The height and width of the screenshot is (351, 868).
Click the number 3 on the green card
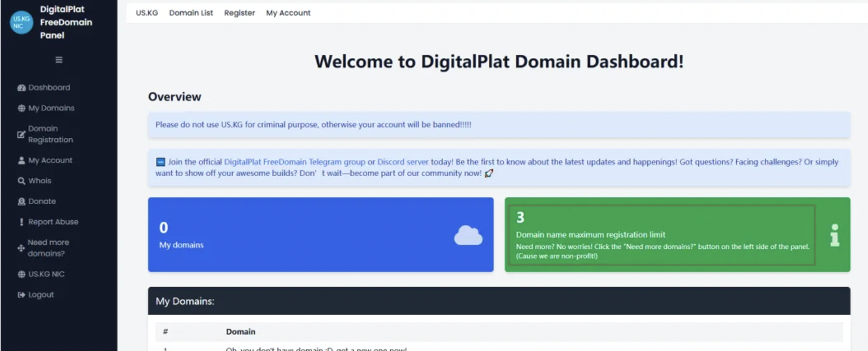[520, 218]
